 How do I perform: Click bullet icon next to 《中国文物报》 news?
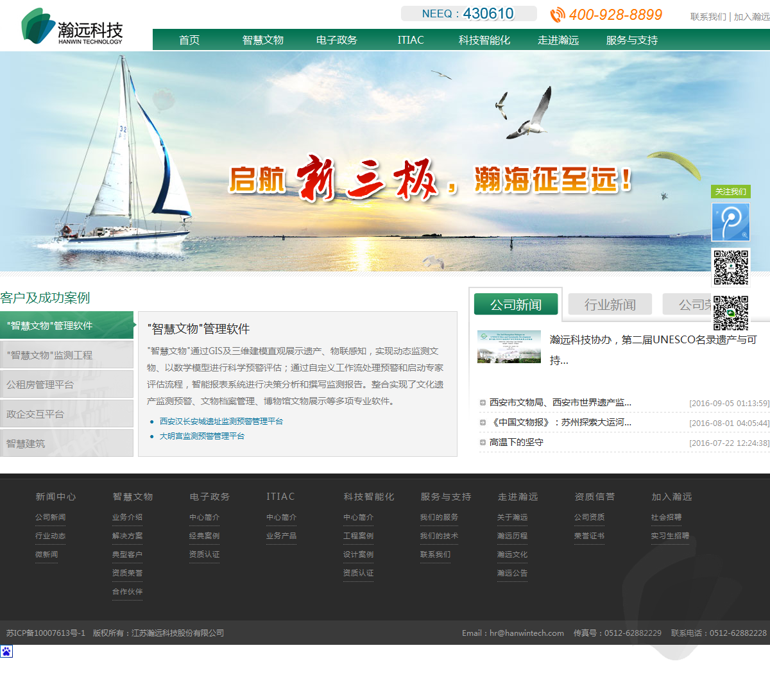pos(483,423)
